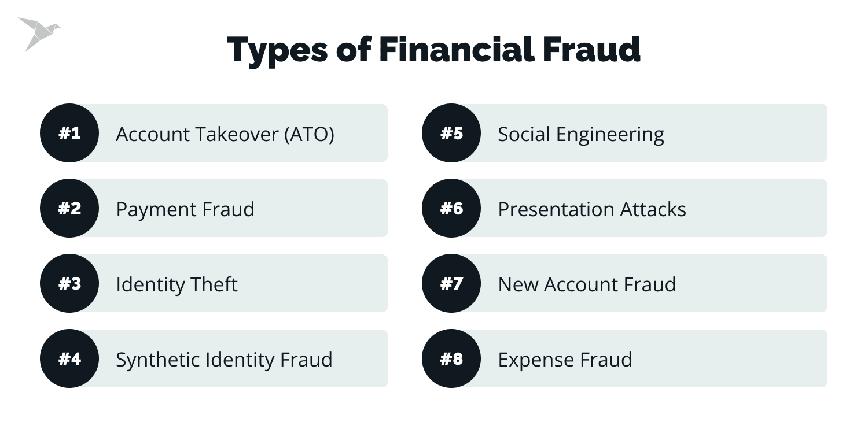Click the #6 circle badge
The image size is (868, 422).
pyautogui.click(x=451, y=208)
